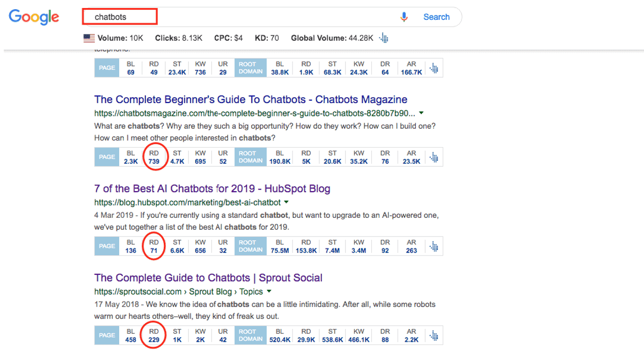Open the chart icon after AR 263

coord(434,246)
